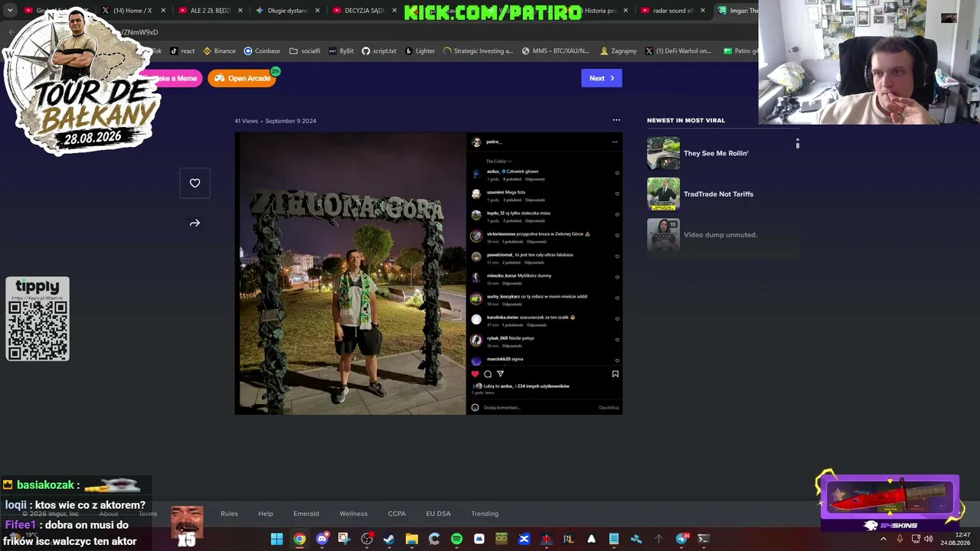Open the 'They See Me Rollin'' thumbnail
Viewport: 980px width, 551px height.
[x=663, y=153]
